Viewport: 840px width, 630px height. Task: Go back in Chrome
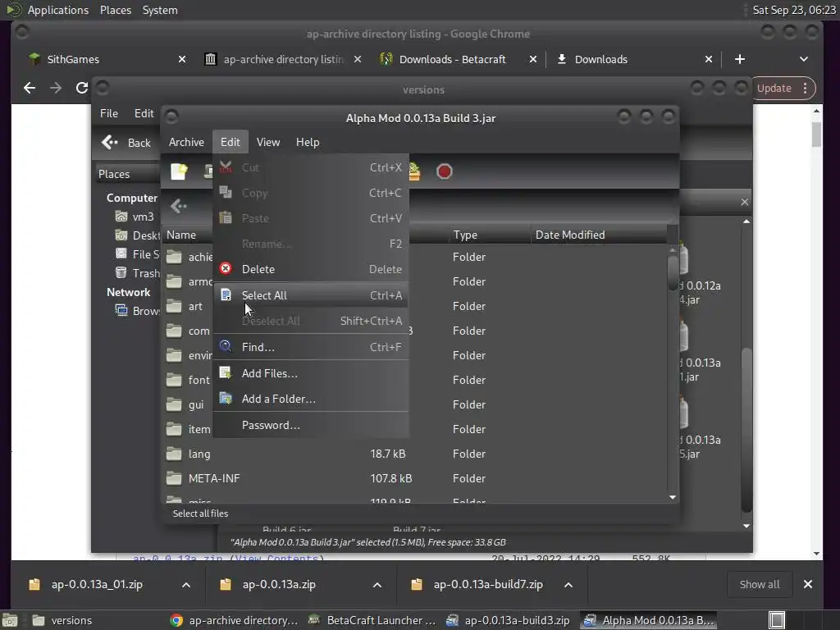pyautogui.click(x=30, y=88)
